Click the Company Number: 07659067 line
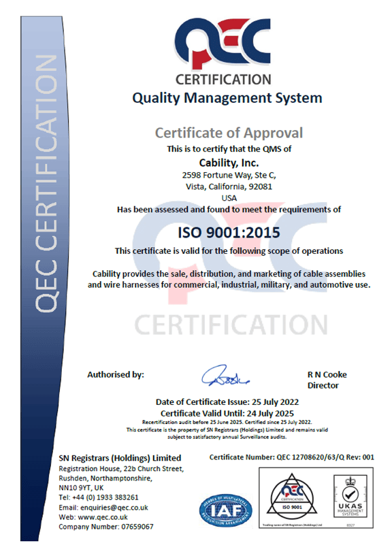 click(x=106, y=527)
